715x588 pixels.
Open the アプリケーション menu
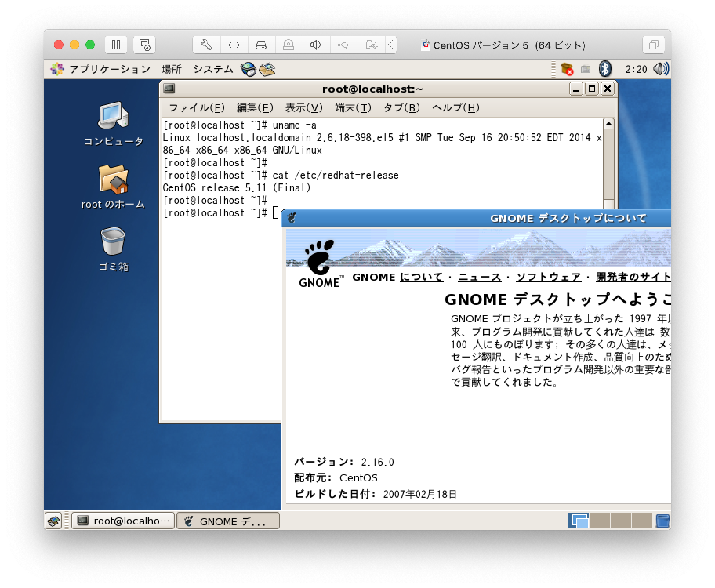coord(110,69)
